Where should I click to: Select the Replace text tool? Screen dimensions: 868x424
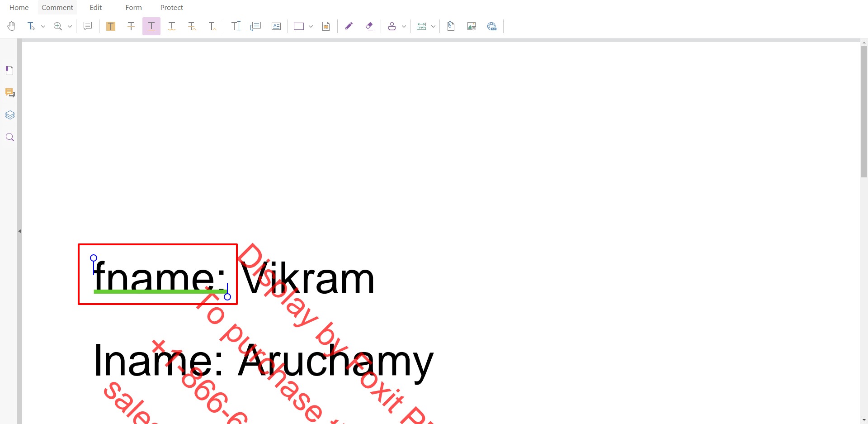[x=192, y=26]
